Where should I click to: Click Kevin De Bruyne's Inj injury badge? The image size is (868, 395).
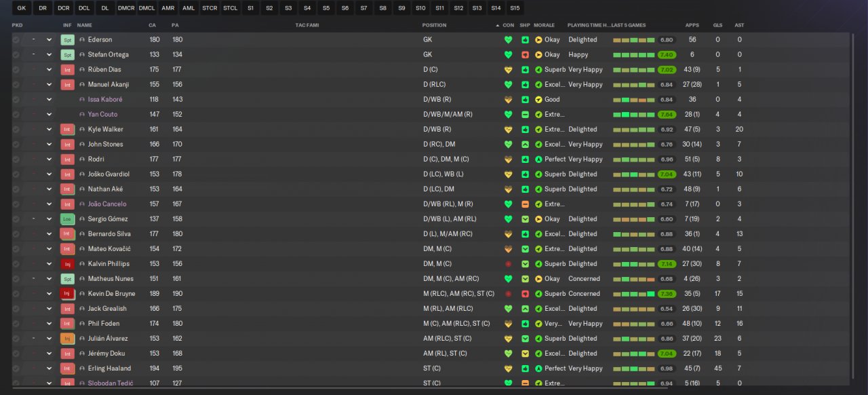[x=67, y=293]
